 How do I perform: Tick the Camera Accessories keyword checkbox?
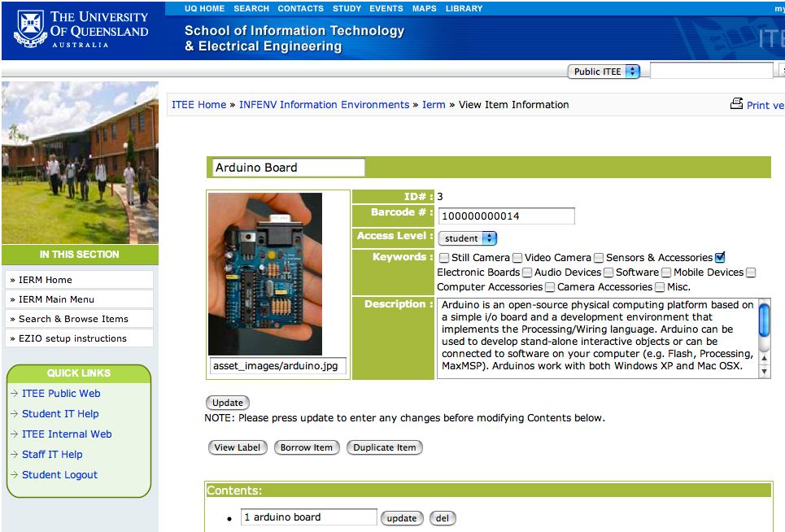pos(550,287)
